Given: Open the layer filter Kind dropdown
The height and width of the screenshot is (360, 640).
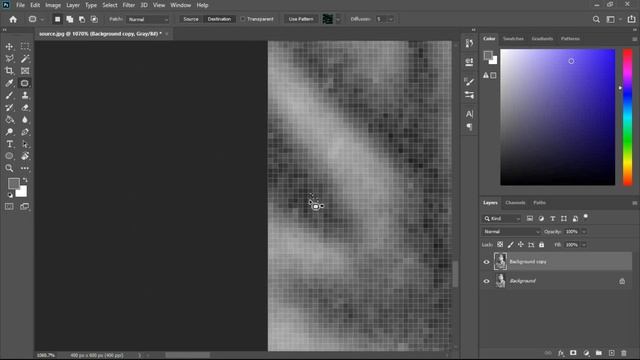Looking at the screenshot, I should tap(502, 219).
